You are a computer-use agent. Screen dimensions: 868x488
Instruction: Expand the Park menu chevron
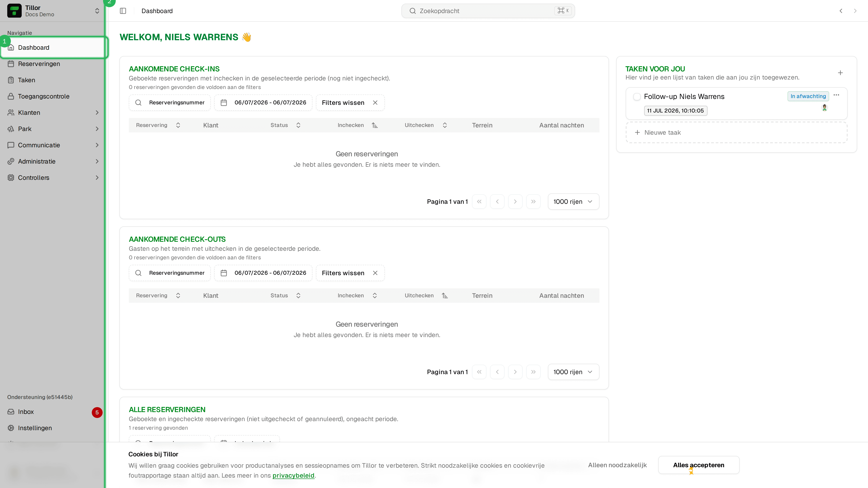click(x=97, y=129)
